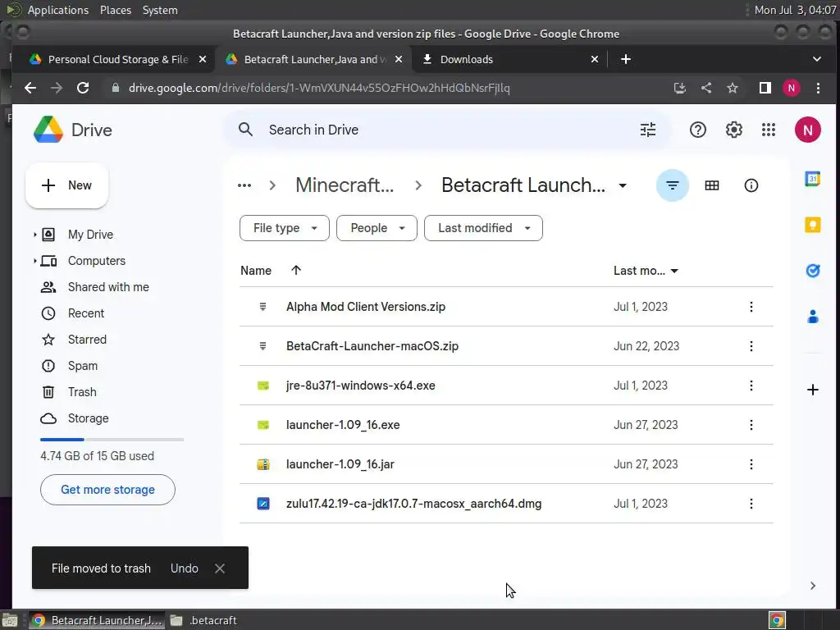Open the Applications menu
Image resolution: width=840 pixels, height=630 pixels.
tap(57, 10)
